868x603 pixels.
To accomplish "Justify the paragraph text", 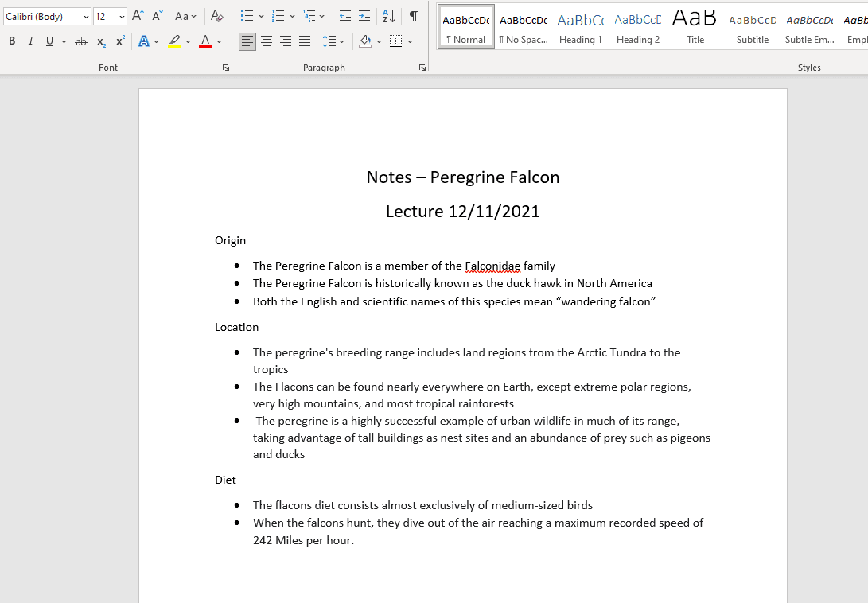I will click(305, 41).
